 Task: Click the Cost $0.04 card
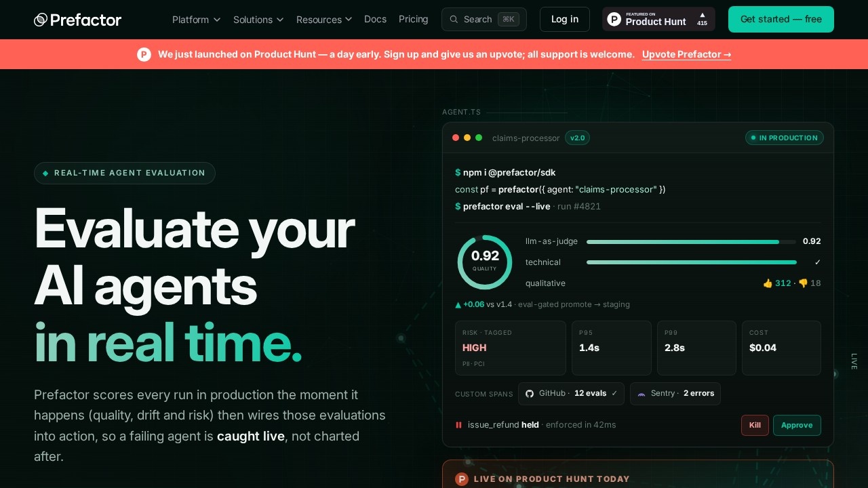[x=781, y=348]
